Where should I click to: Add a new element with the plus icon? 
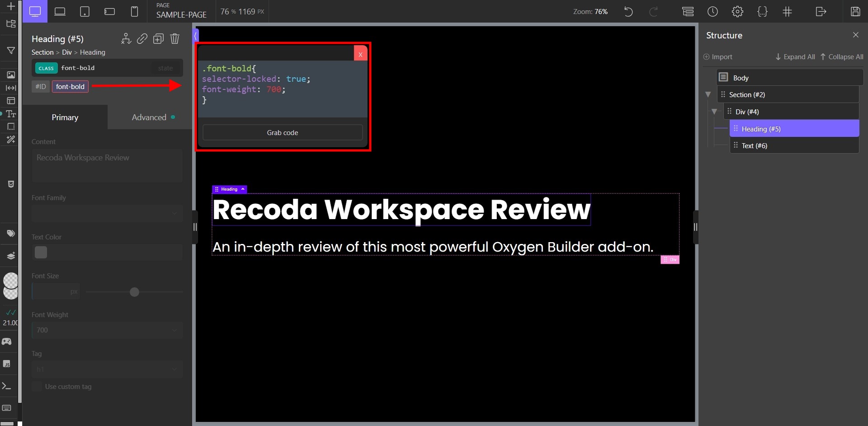(11, 7)
